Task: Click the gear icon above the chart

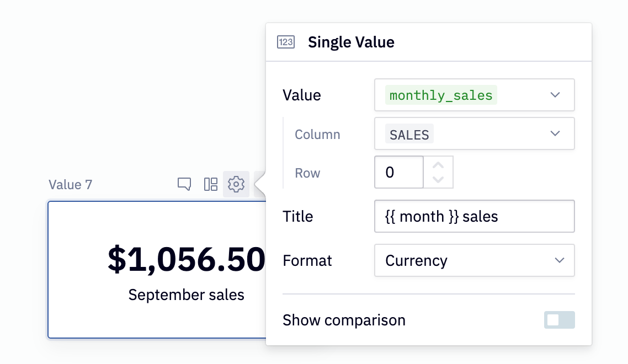Action: coord(236,184)
